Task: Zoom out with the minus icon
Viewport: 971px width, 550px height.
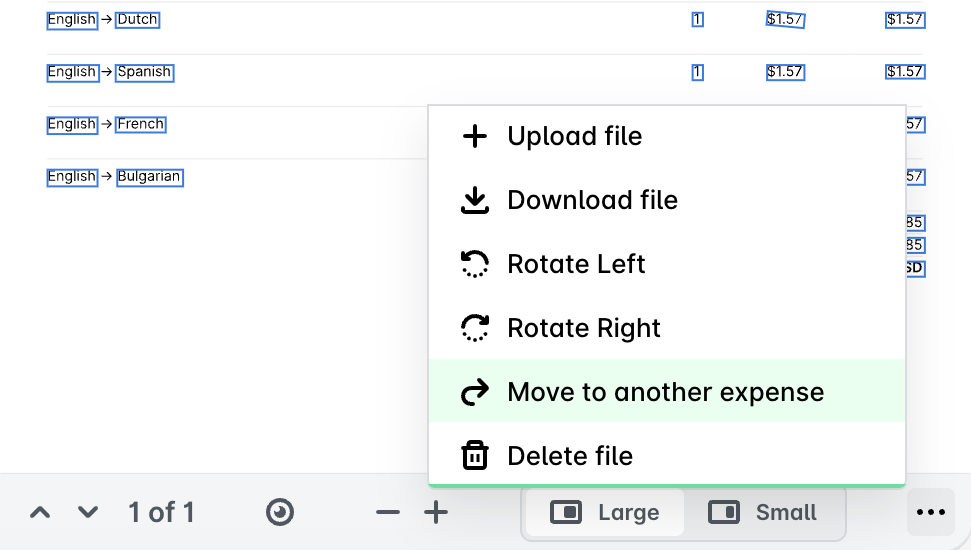Action: coord(388,512)
